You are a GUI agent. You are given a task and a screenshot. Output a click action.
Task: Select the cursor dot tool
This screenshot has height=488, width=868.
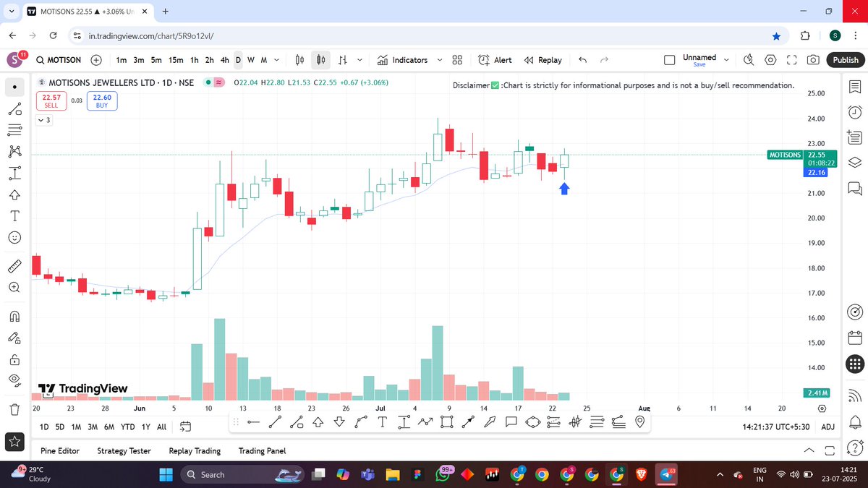click(14, 87)
